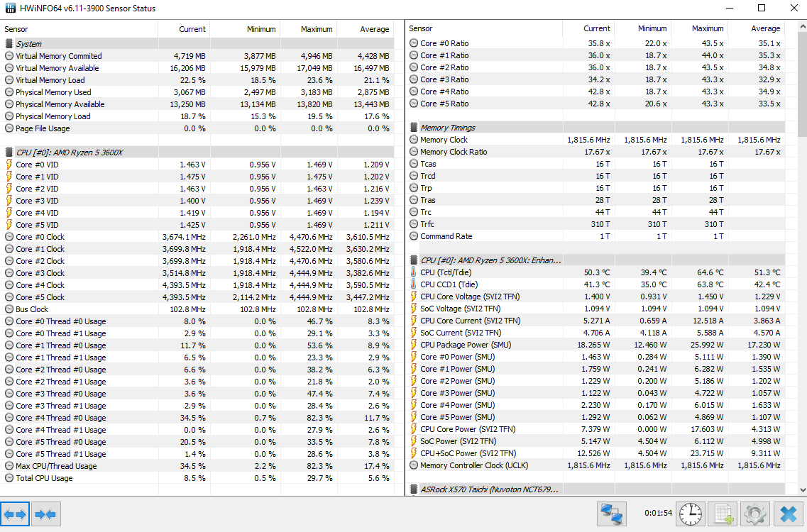This screenshot has width=807, height=532.
Task: Click the lightning icon beside Core #0 VID
Action: [x=9, y=164]
